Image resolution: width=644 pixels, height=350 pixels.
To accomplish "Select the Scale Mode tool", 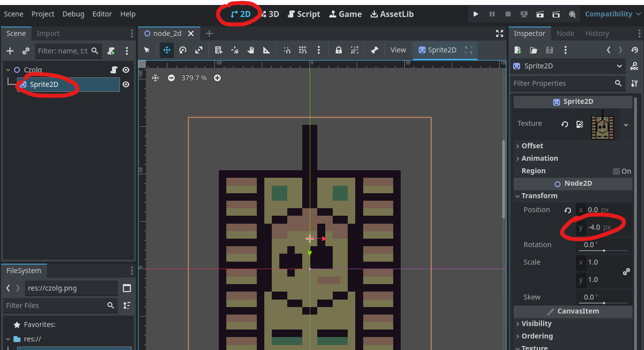I will tap(199, 50).
